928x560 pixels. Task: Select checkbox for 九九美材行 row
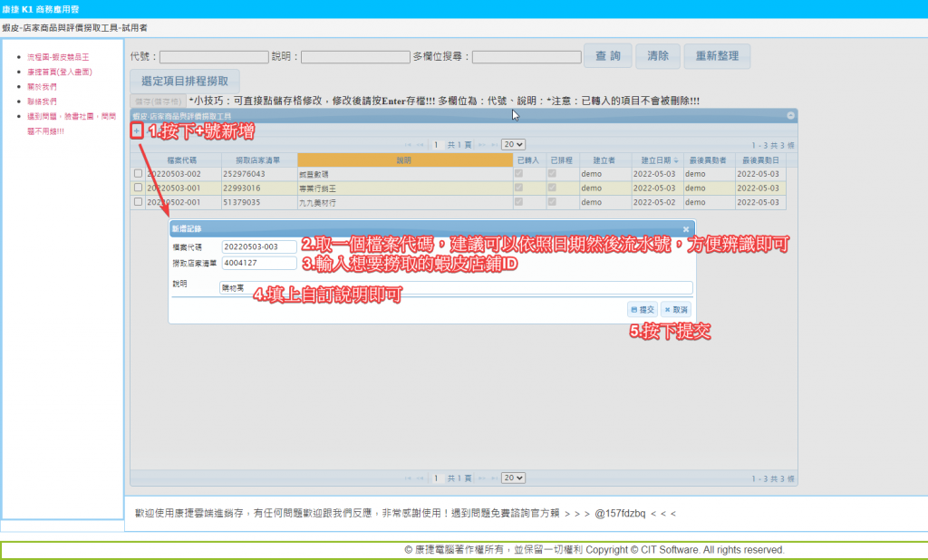coord(138,202)
